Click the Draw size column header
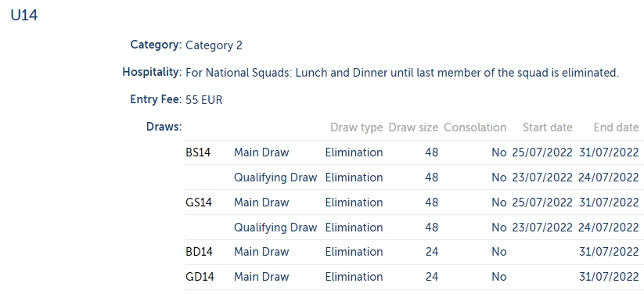Viewport: 644px width, 294px height. pyautogui.click(x=413, y=127)
